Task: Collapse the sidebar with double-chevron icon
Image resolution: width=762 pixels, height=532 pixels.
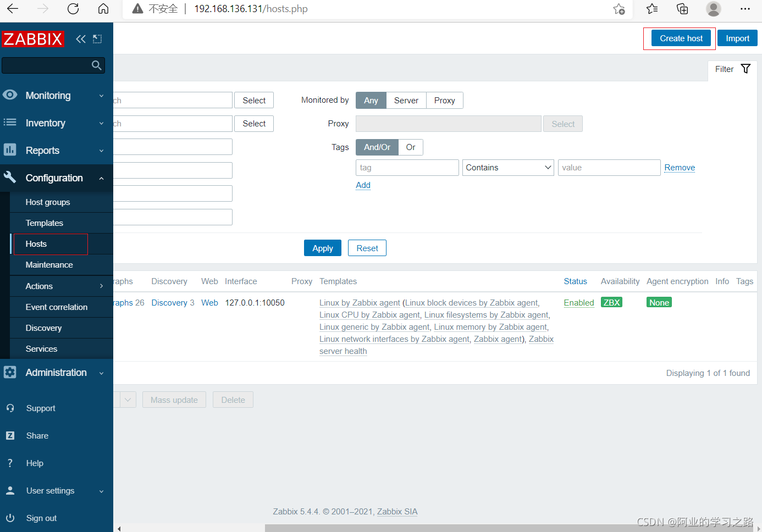Action: 81,39
